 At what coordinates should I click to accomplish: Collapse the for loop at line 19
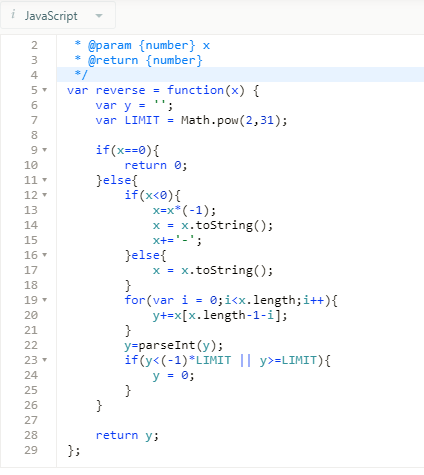click(x=45, y=300)
